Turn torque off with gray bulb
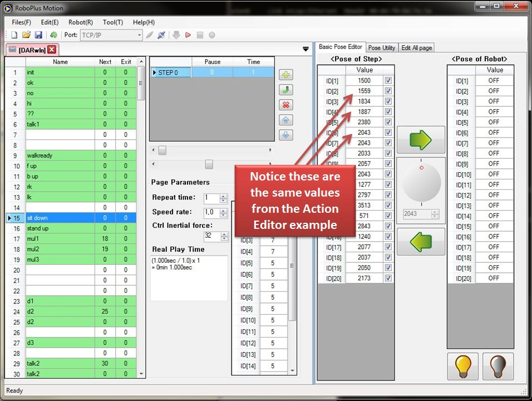 498,366
